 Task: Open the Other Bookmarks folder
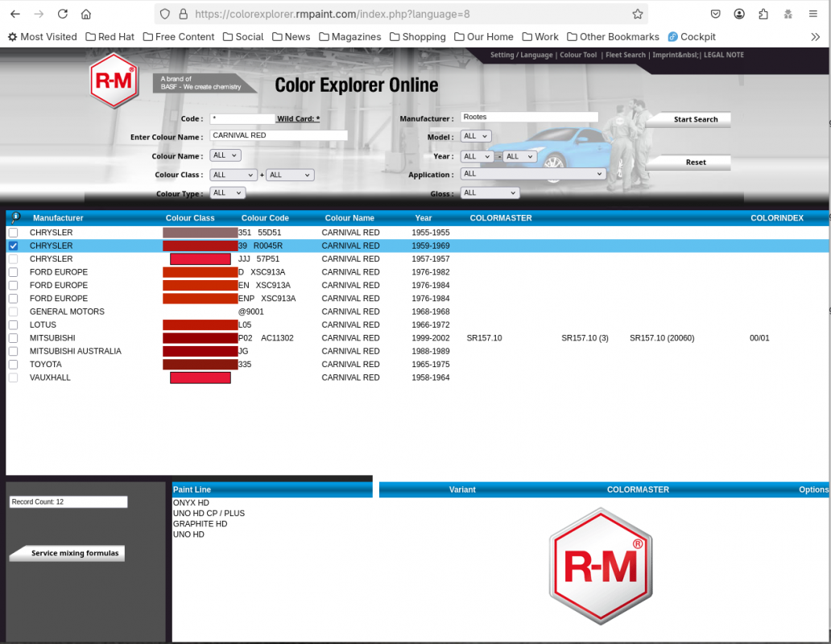click(x=613, y=37)
